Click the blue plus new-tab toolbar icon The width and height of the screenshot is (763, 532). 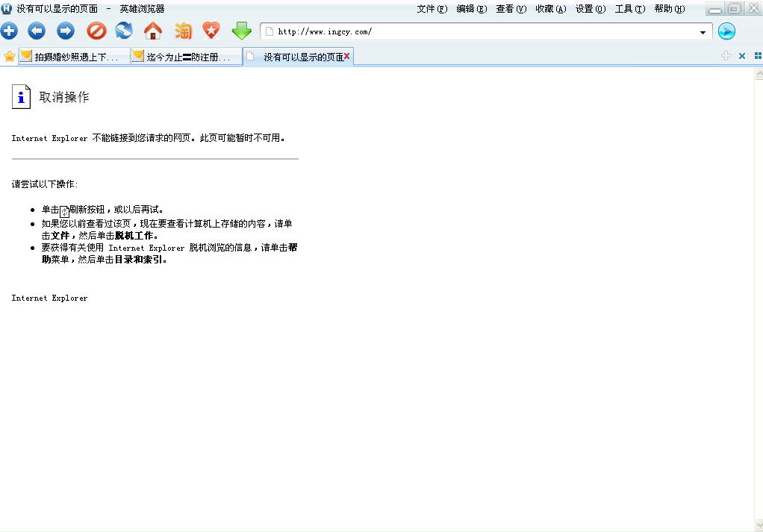(9, 31)
